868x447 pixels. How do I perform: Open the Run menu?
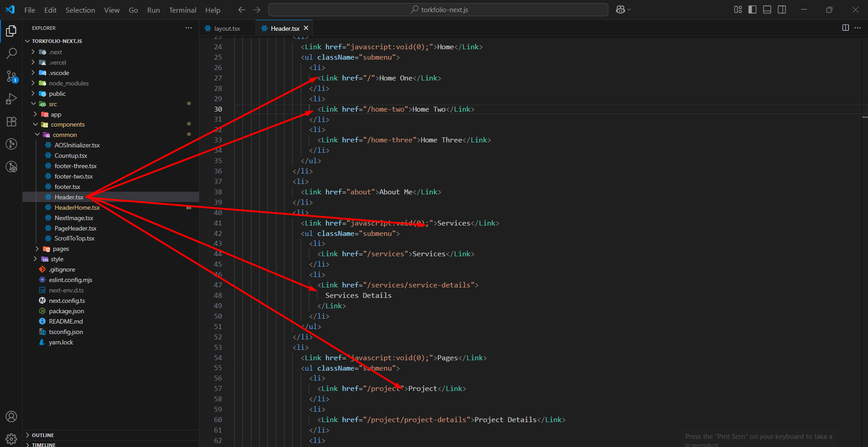[x=153, y=10]
